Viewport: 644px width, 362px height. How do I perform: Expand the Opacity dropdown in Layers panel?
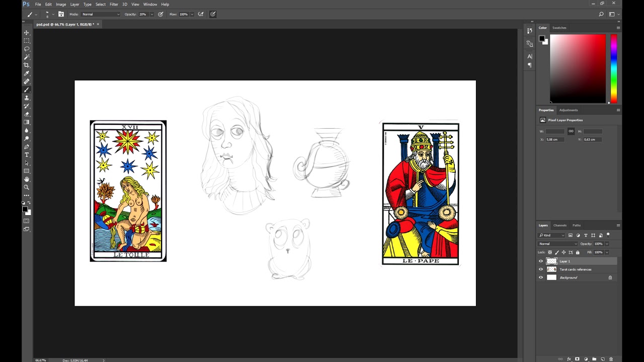click(x=607, y=244)
